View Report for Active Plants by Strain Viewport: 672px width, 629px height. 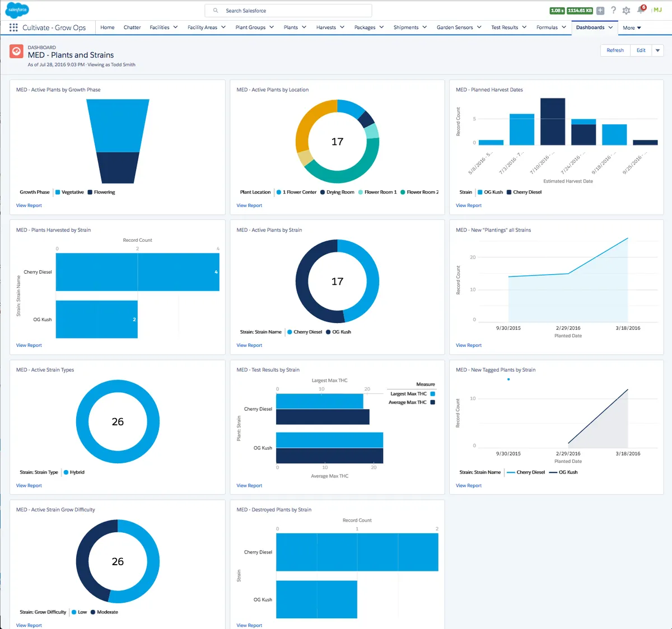click(249, 345)
